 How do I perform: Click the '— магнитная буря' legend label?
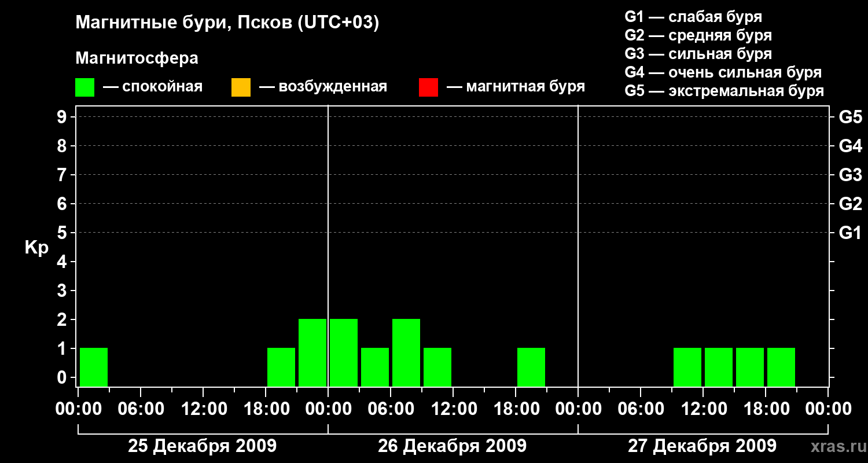516,87
